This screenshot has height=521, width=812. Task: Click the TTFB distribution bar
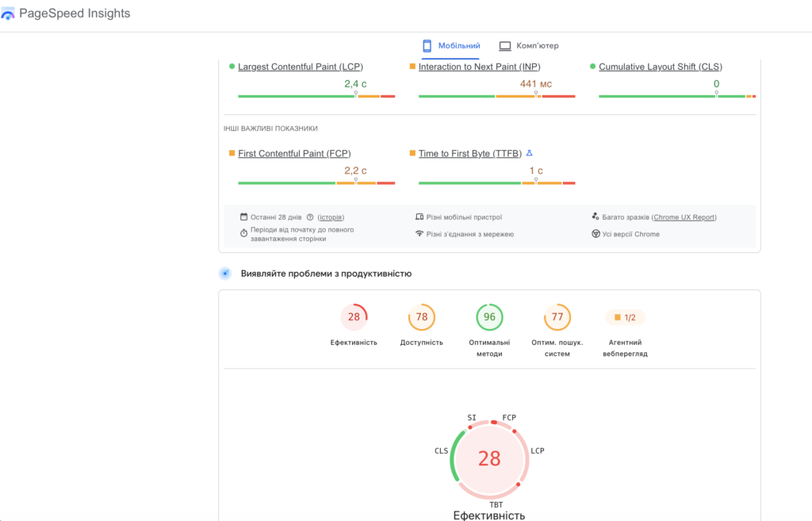[x=496, y=183]
